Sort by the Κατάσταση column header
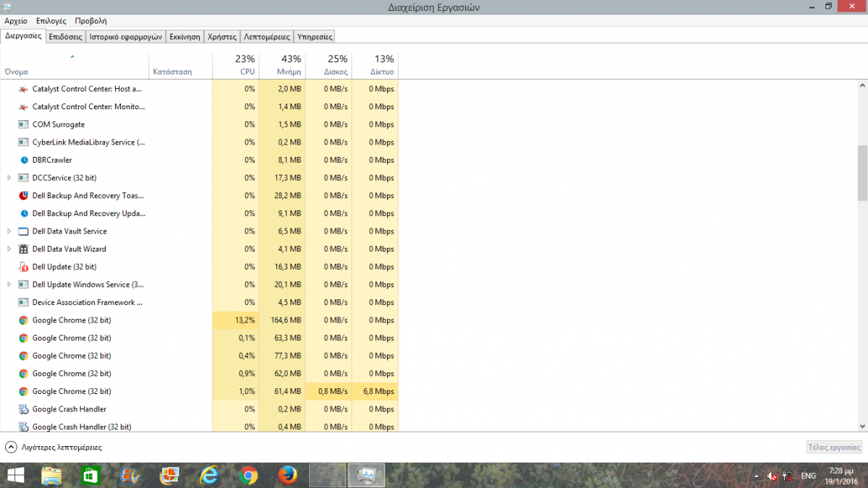This screenshot has width=868, height=488. 181,65
